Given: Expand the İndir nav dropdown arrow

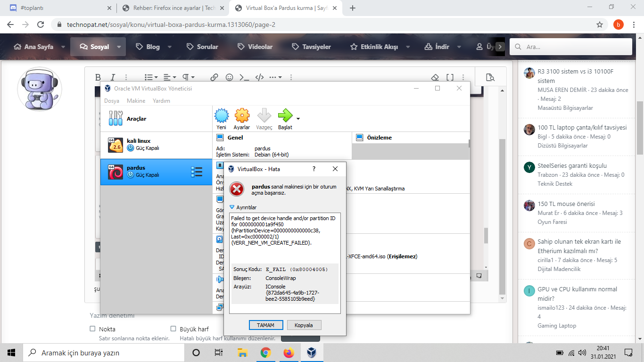Looking at the screenshot, I should click(x=459, y=47).
